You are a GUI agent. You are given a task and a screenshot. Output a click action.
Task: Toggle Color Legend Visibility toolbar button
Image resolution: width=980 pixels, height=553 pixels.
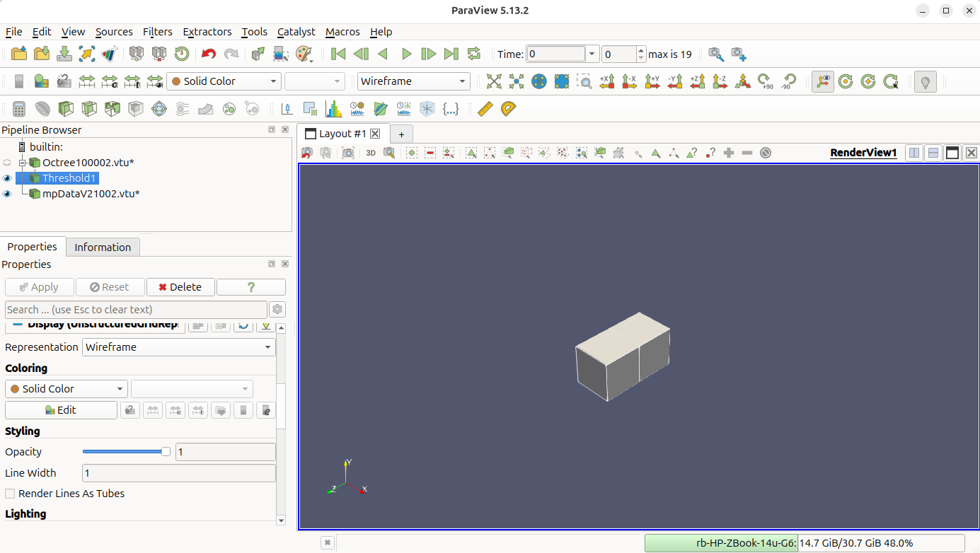click(19, 81)
